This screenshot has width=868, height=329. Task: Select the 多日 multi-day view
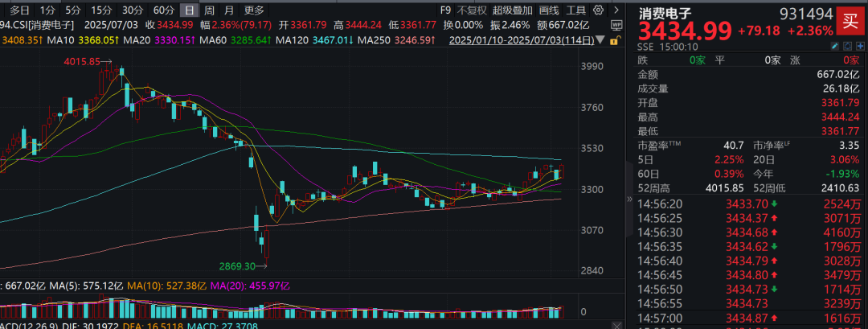(19, 10)
